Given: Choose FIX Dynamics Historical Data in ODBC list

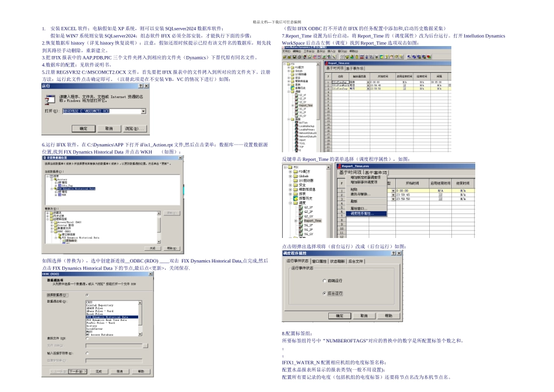Looking at the screenshot, I should tap(112, 317).
